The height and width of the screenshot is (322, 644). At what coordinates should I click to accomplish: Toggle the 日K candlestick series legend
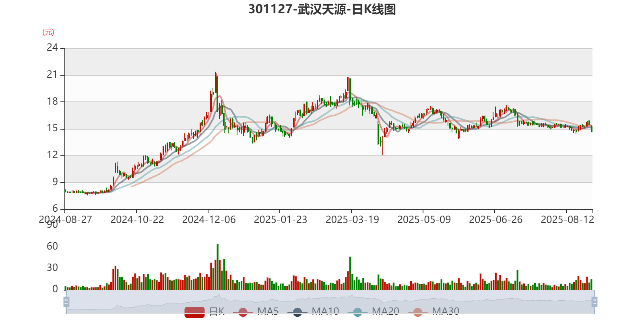pyautogui.click(x=204, y=312)
